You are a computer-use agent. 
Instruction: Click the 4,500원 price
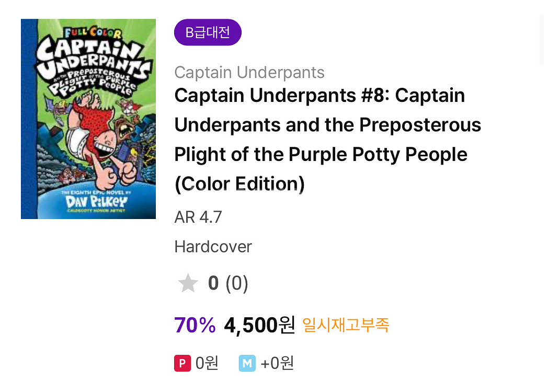(259, 325)
